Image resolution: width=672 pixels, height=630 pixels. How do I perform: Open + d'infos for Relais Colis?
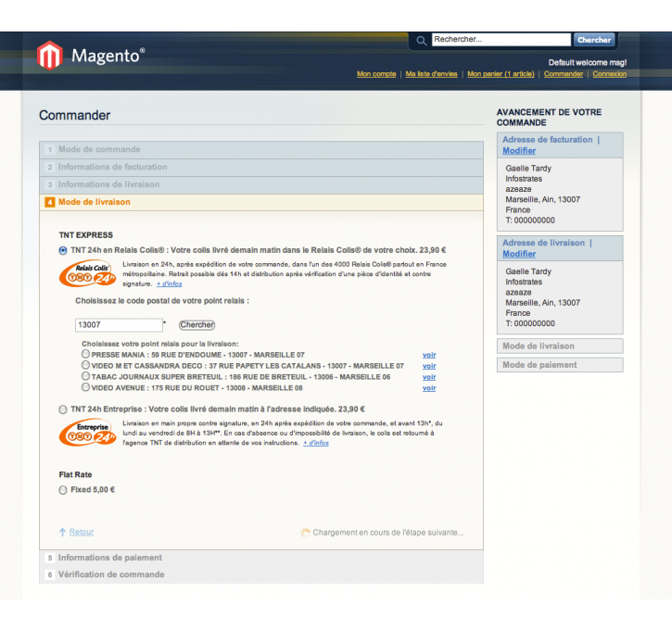(x=170, y=283)
